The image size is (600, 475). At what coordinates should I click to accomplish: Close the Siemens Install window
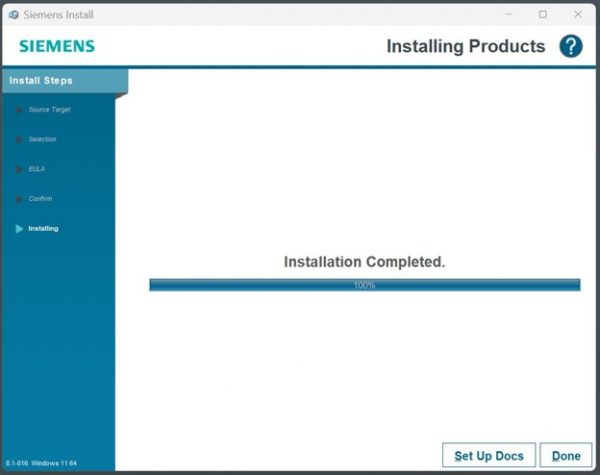coord(578,15)
